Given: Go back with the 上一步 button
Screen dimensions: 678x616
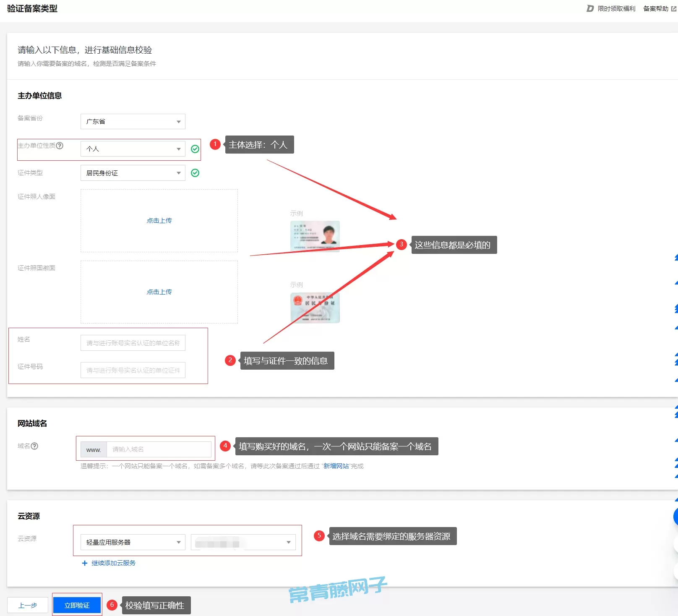Looking at the screenshot, I should [28, 605].
